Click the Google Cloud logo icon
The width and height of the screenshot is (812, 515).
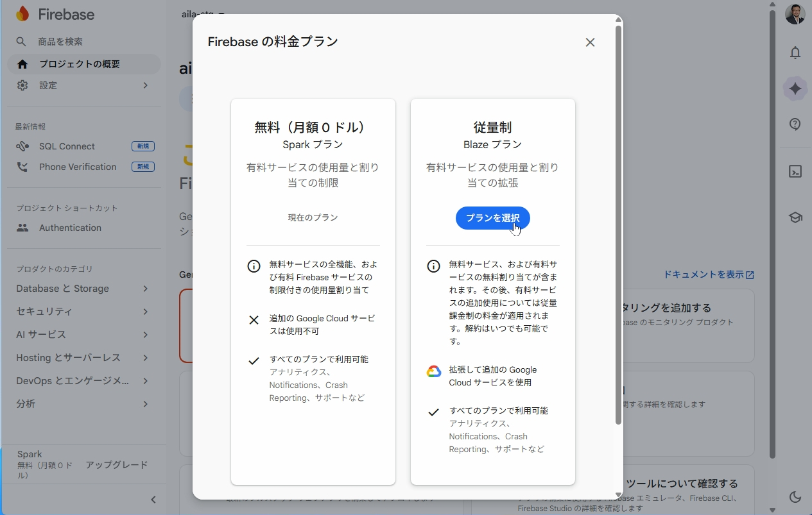coord(433,371)
